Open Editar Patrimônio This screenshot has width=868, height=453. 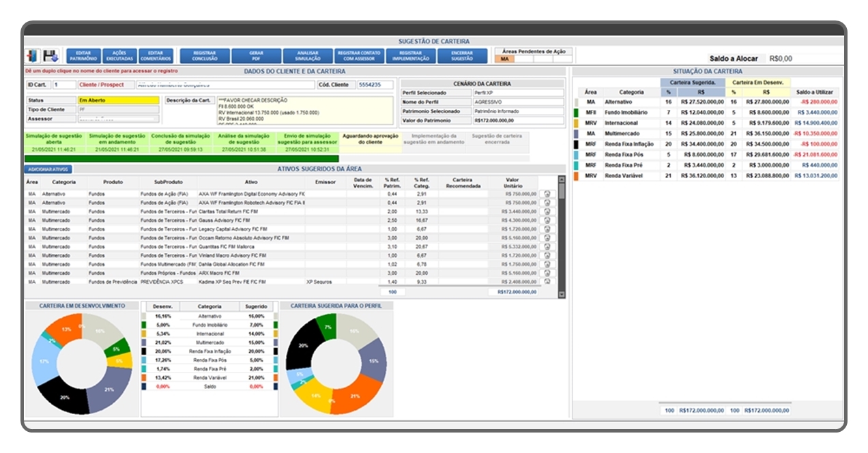pos(83,55)
